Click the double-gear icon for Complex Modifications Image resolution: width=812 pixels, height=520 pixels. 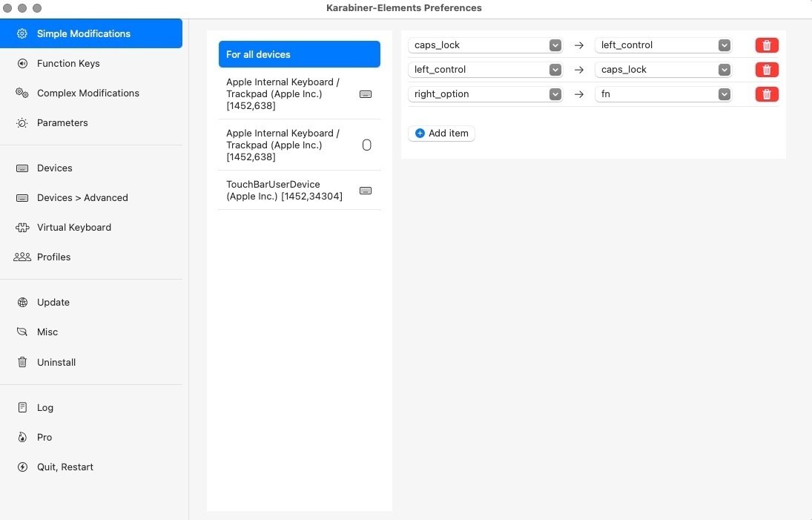pyautogui.click(x=22, y=93)
